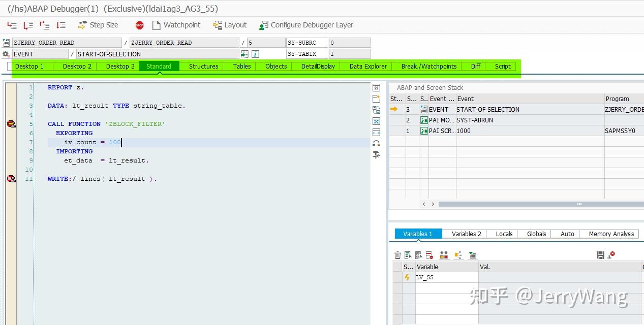Click the delete icon above the variables table
644x325 pixels.
(x=397, y=254)
